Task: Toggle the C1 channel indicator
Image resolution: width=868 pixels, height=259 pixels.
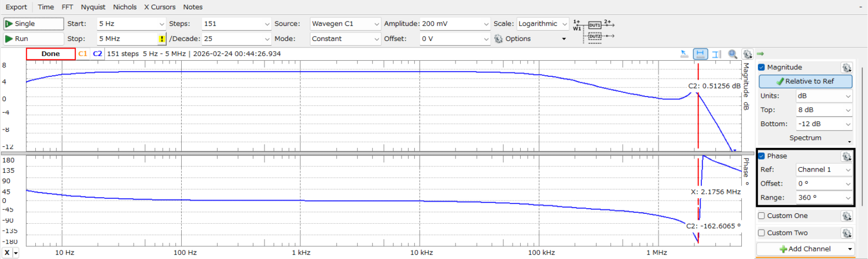Action: (x=83, y=54)
